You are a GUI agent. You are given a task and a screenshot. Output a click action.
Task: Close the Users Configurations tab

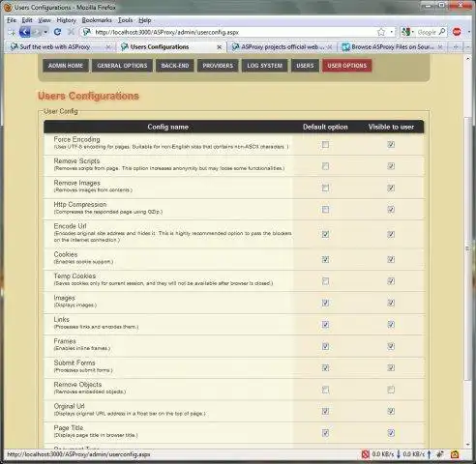(220, 47)
